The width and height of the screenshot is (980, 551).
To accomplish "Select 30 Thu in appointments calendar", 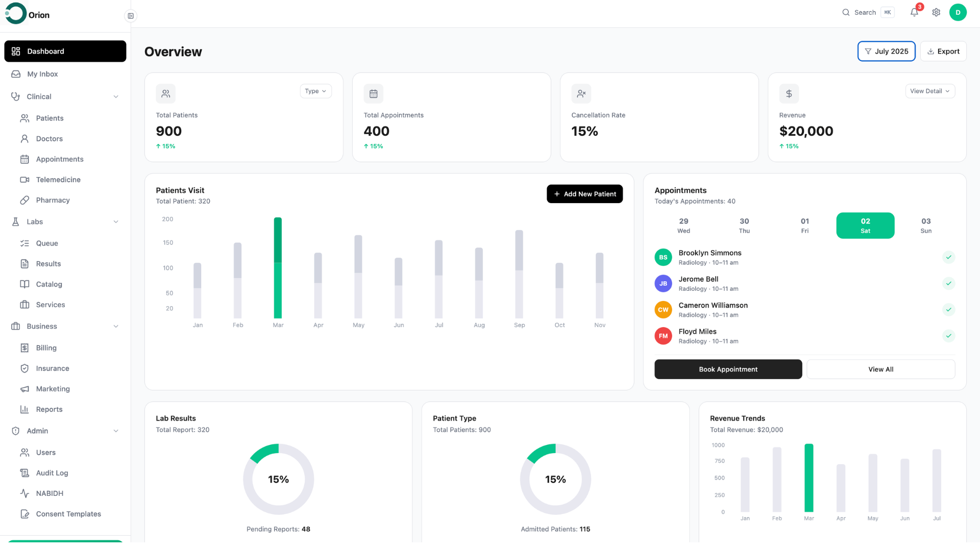I will (744, 226).
